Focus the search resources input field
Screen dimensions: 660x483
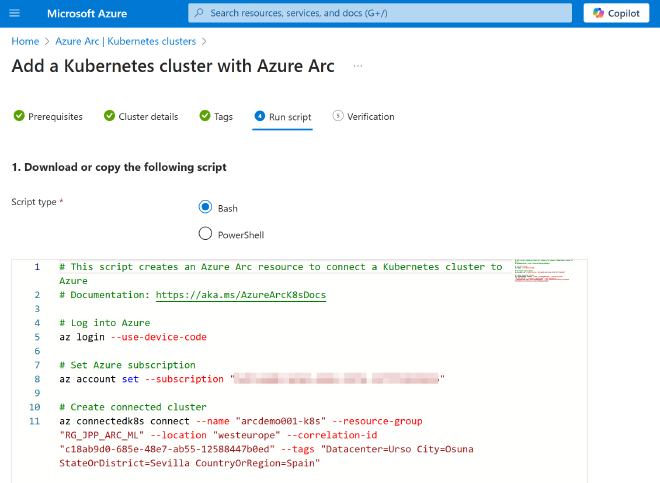380,13
